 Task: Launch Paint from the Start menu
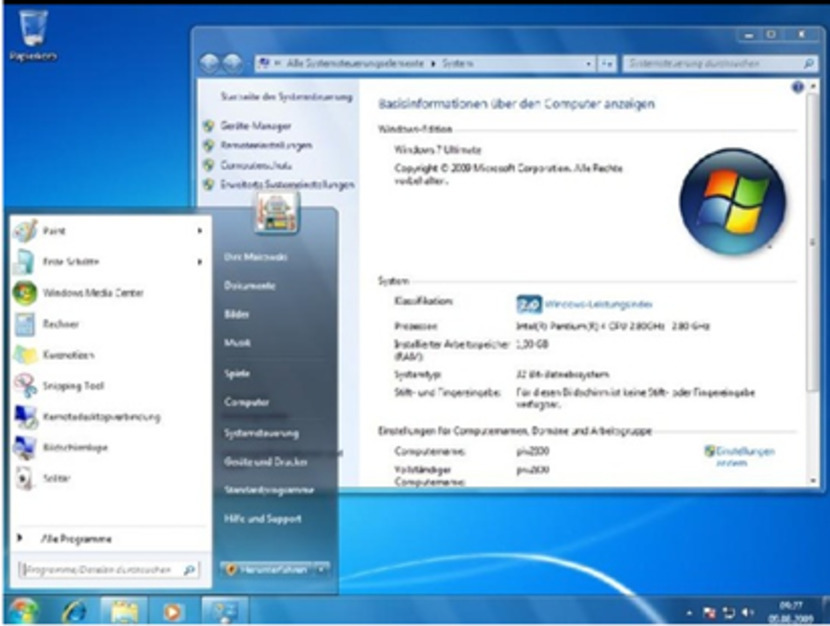tap(54, 231)
